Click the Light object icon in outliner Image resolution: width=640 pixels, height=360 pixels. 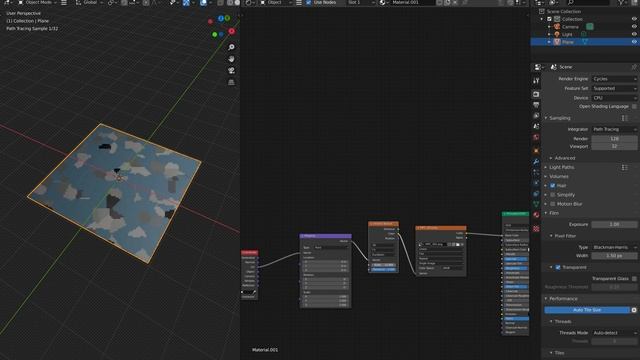[x=557, y=34]
